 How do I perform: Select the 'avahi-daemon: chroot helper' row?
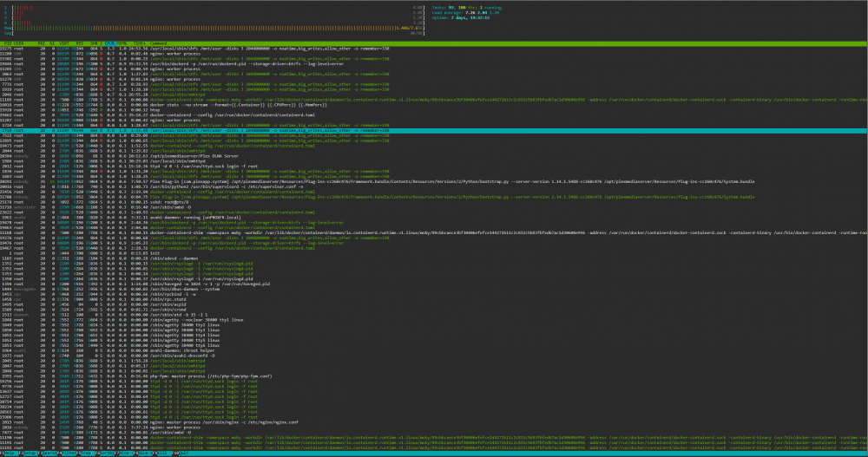[x=434, y=350]
